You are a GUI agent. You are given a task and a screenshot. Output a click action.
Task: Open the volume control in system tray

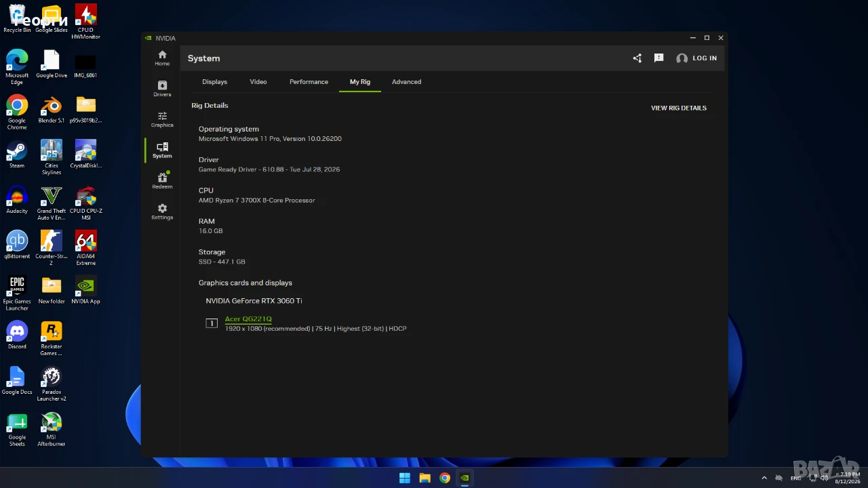point(825,478)
